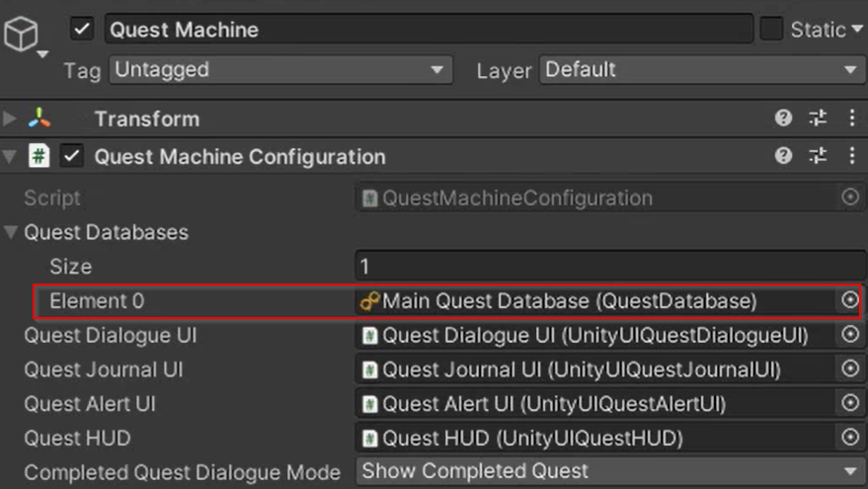This screenshot has height=489, width=868.
Task: Open the Layer dropdown showing Default
Action: click(702, 70)
